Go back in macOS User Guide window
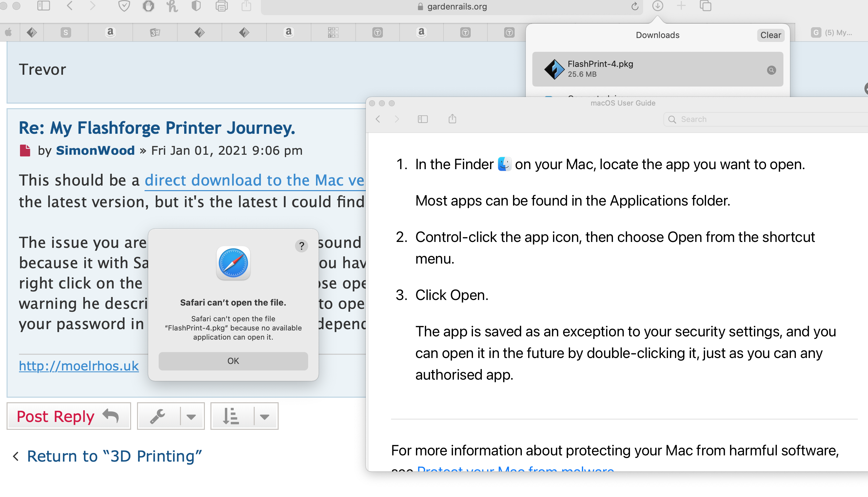Image resolution: width=868 pixels, height=497 pixels. (378, 119)
